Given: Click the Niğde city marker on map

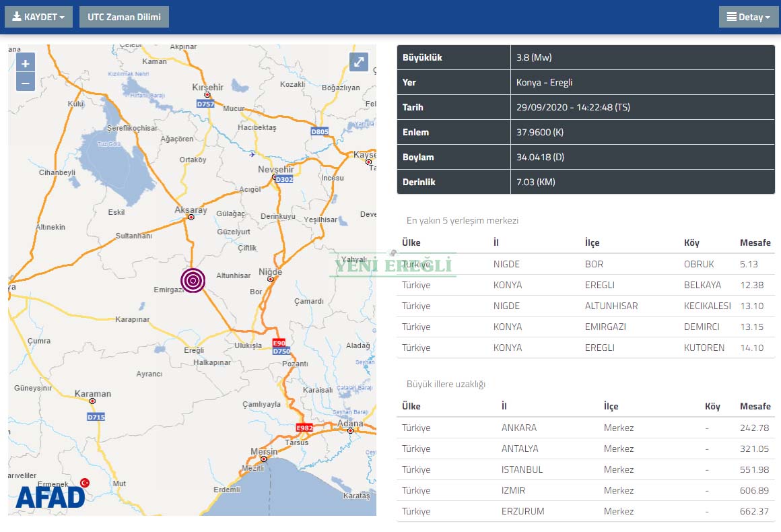Looking at the screenshot, I should [x=271, y=279].
